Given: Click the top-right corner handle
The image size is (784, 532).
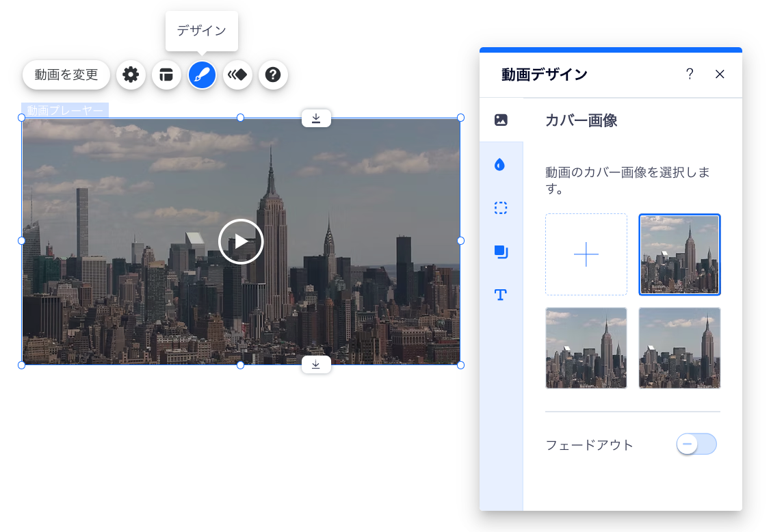Looking at the screenshot, I should click(x=460, y=118).
